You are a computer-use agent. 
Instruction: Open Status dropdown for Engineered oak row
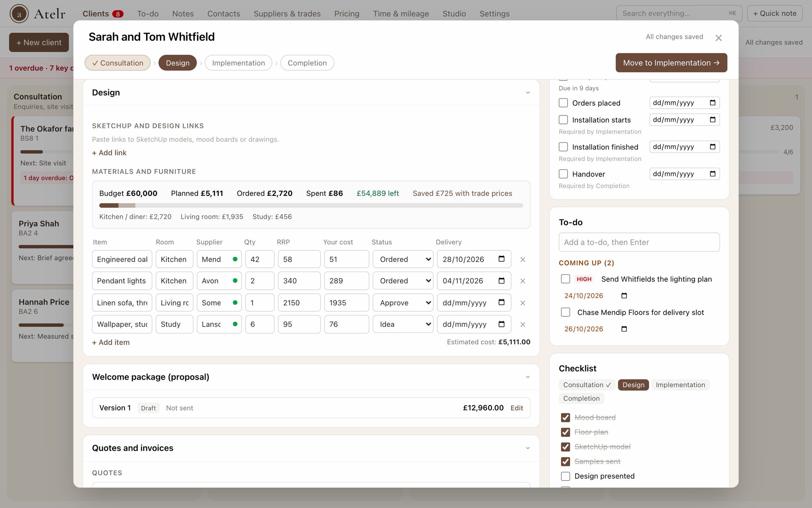pos(403,259)
